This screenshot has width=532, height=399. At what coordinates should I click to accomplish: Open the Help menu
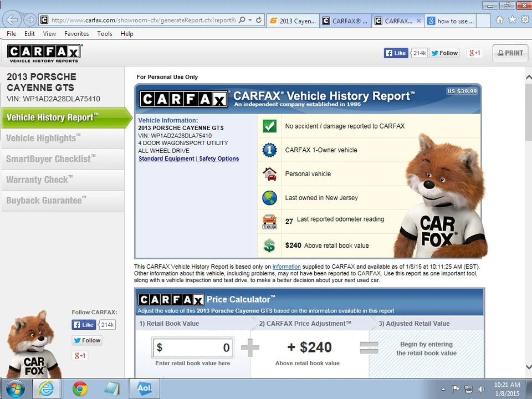click(127, 34)
